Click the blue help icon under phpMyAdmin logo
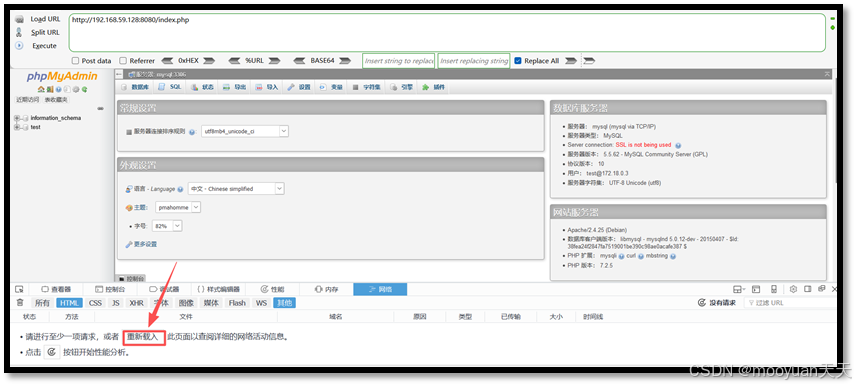Image resolution: width=856 pixels, height=386 pixels. (58, 89)
